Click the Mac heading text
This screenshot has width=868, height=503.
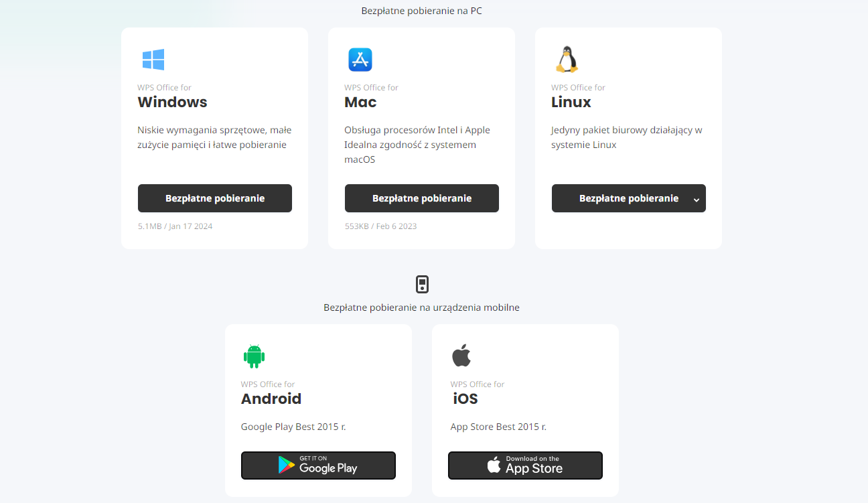pyautogui.click(x=360, y=102)
